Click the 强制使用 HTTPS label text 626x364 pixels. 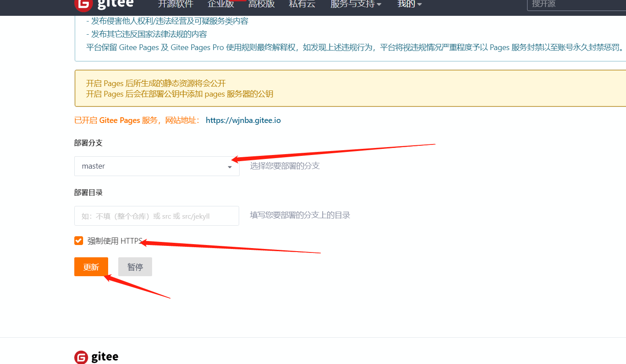115,241
